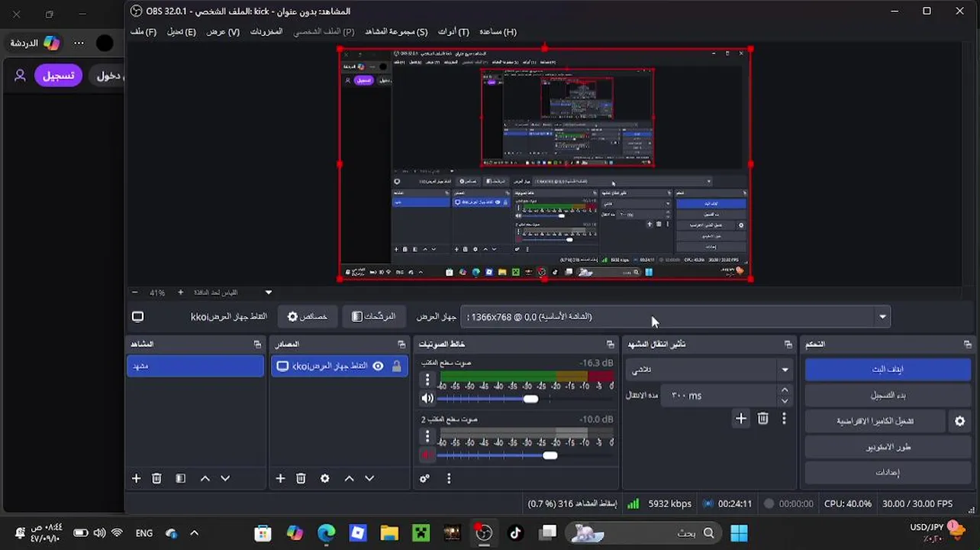Open audio mixer three-dot menu at bottom
Image resolution: width=980 pixels, height=550 pixels.
click(x=449, y=478)
